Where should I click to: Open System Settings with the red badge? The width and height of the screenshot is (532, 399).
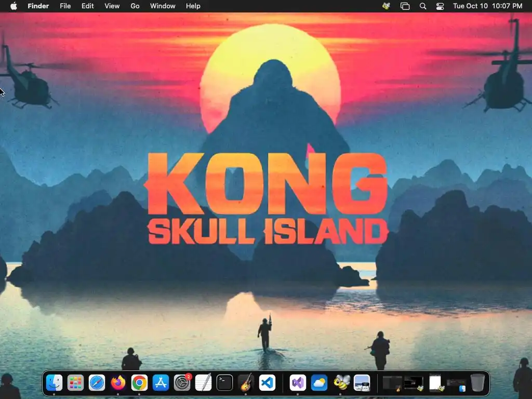tap(182, 383)
